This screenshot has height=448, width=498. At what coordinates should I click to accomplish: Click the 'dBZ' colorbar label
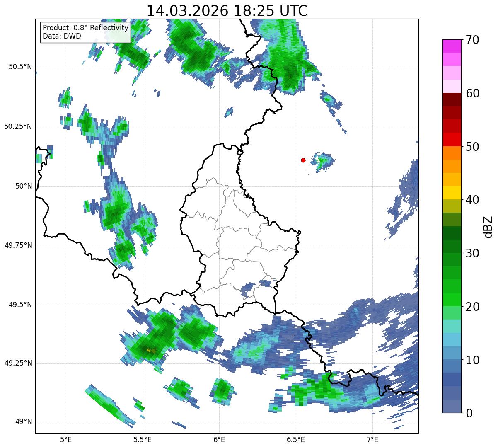coord(488,226)
